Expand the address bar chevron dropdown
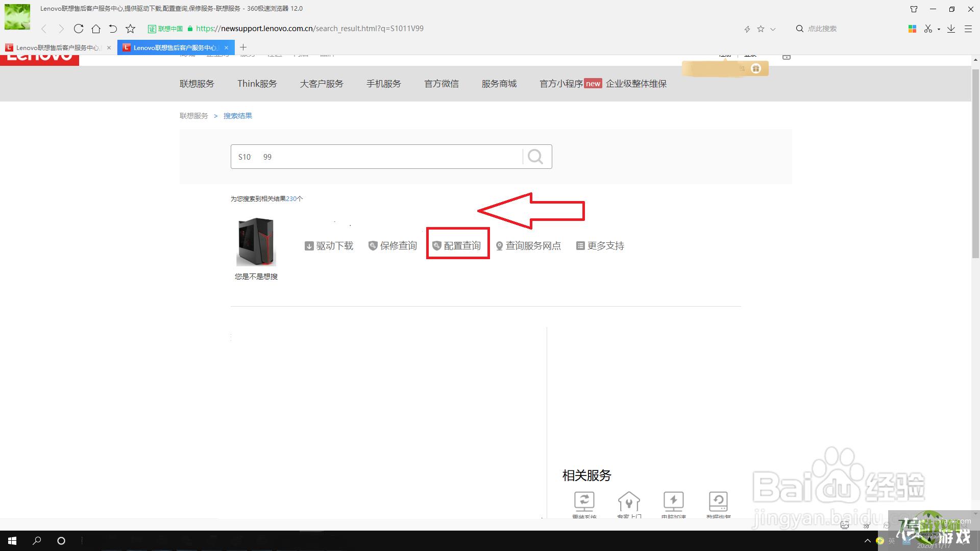 (773, 29)
